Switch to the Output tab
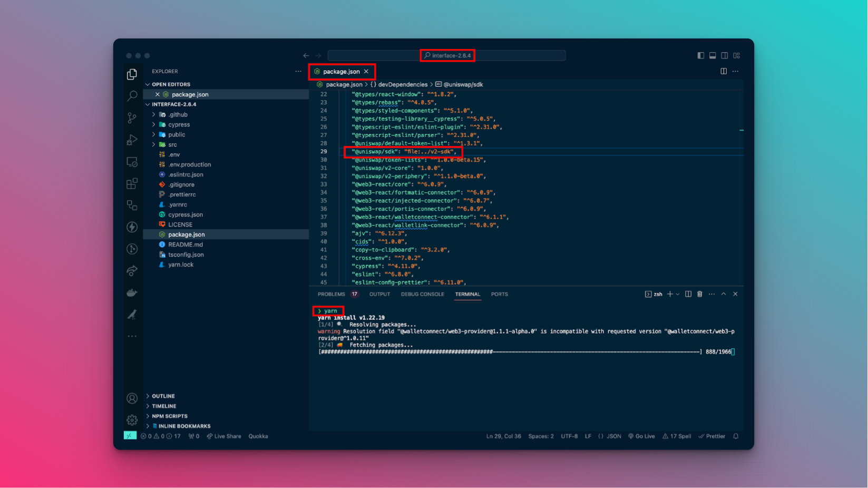 (x=379, y=294)
